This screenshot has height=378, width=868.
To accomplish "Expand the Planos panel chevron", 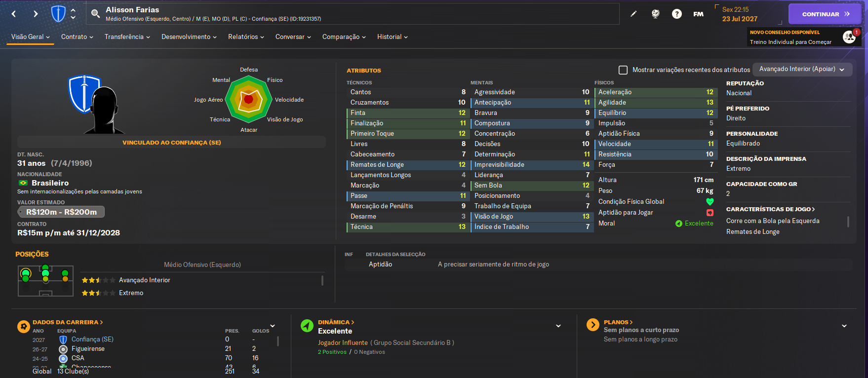I will (x=844, y=326).
